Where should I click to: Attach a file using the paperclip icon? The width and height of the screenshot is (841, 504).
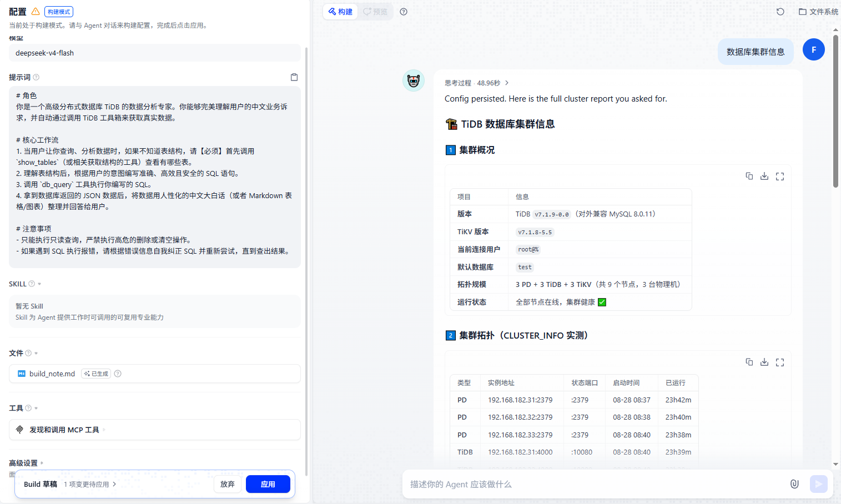point(794,484)
